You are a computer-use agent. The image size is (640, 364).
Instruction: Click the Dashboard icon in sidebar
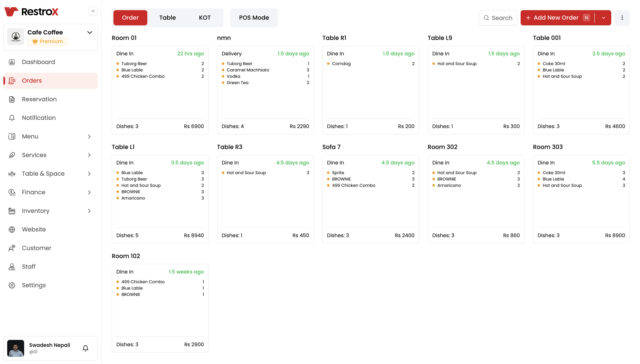click(x=12, y=62)
